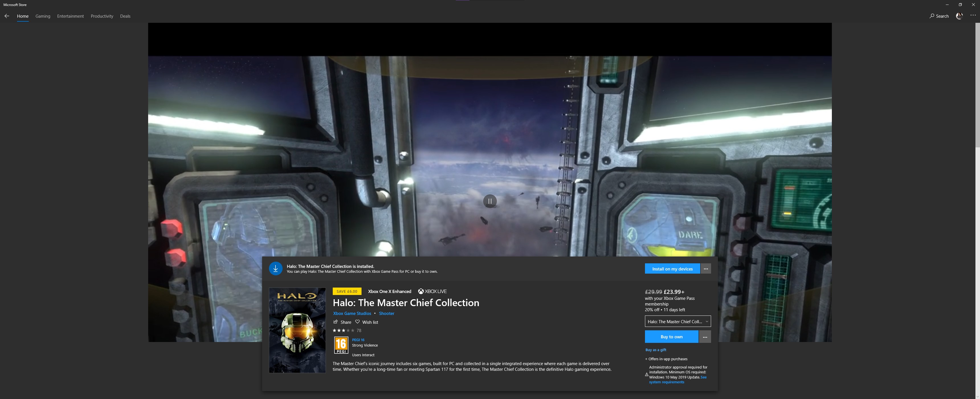Open more options beside Install on my devices
This screenshot has width=980, height=399.
(706, 269)
